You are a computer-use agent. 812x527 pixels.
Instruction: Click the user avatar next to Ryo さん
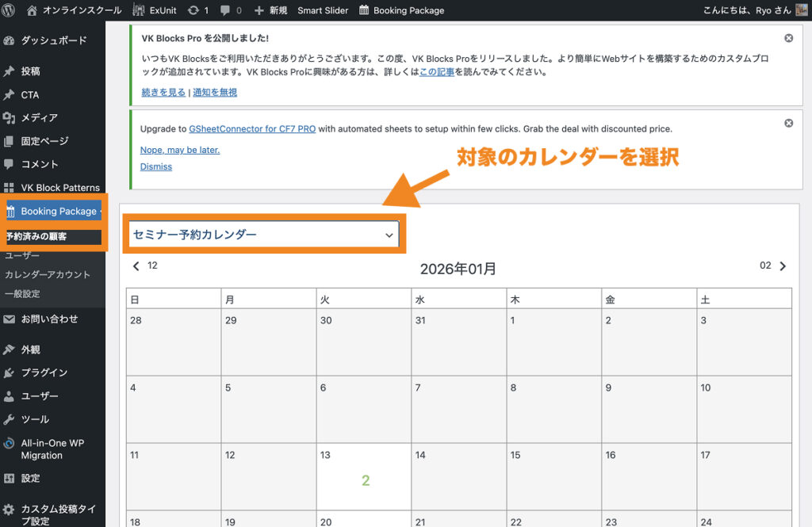point(802,10)
